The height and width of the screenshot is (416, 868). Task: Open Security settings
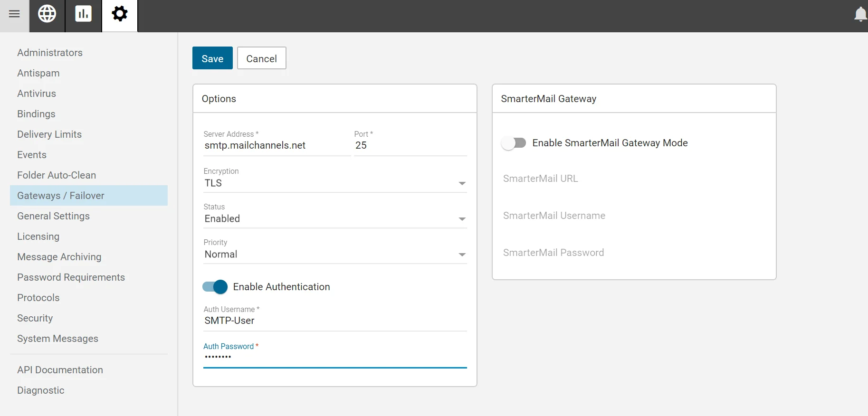pos(35,318)
